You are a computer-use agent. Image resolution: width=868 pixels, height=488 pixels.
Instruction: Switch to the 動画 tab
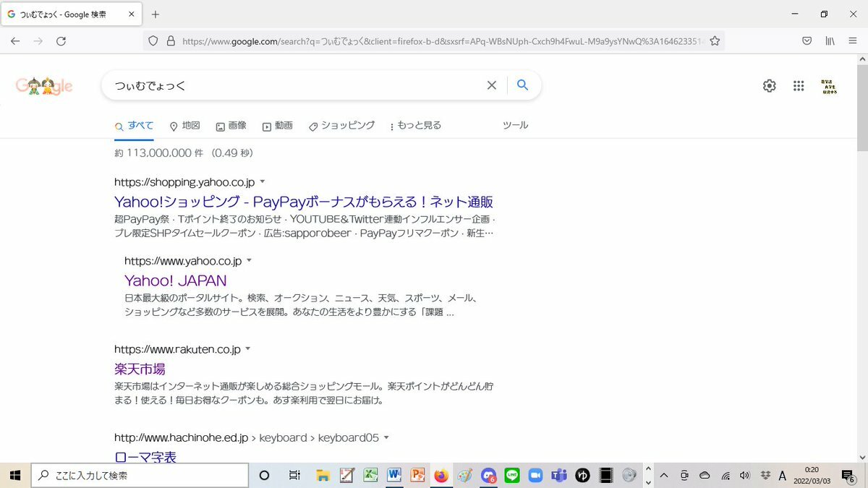277,126
